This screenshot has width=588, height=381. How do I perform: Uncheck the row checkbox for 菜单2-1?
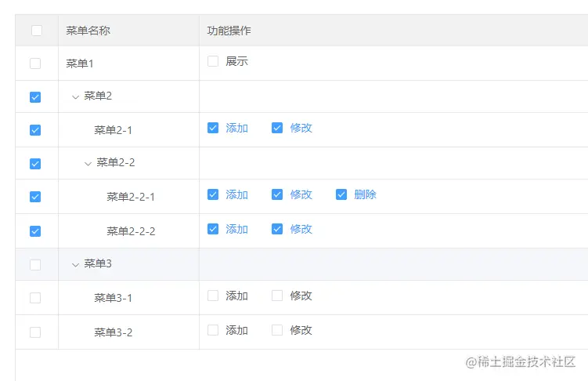[35, 130]
